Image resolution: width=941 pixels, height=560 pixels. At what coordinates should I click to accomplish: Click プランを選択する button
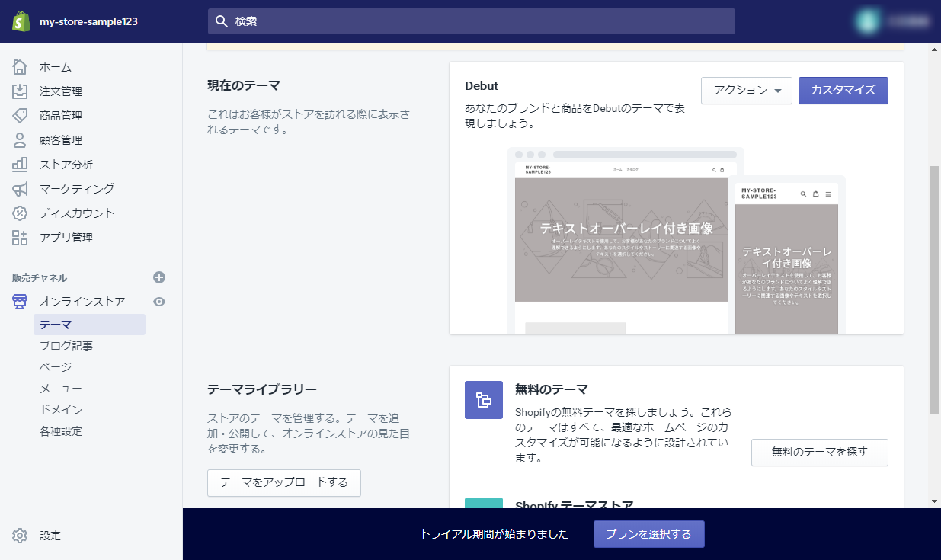(649, 534)
